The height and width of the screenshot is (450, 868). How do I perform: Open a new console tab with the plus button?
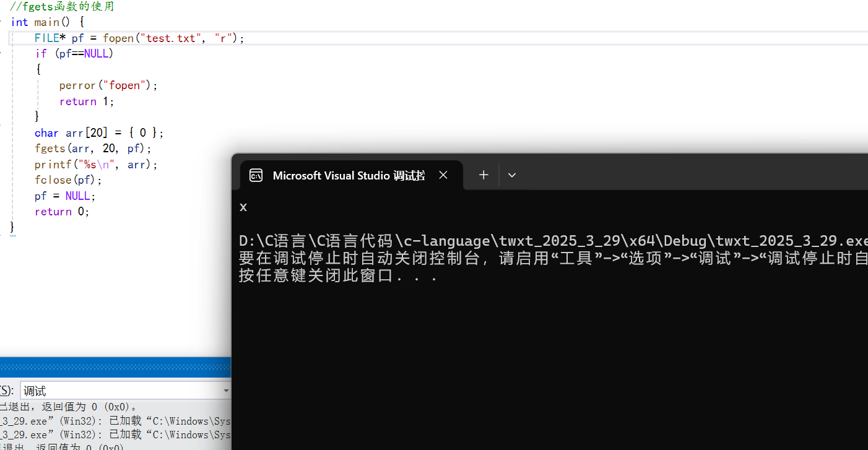click(x=484, y=175)
